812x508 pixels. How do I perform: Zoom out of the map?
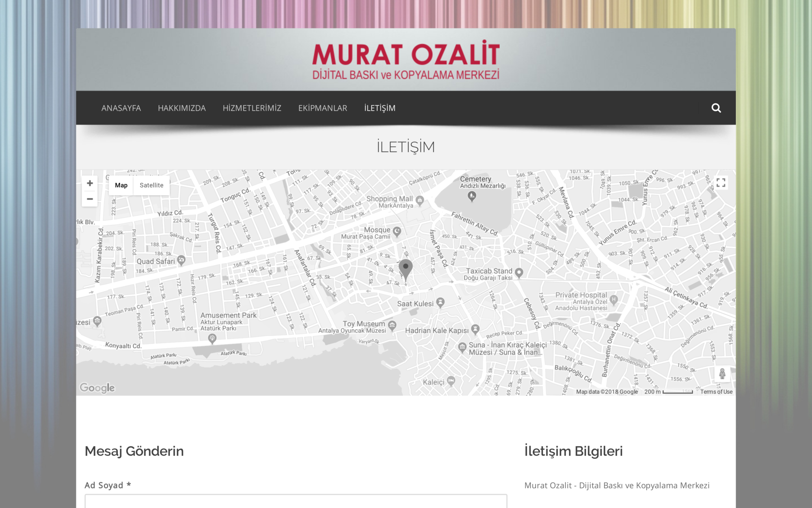pyautogui.click(x=90, y=199)
